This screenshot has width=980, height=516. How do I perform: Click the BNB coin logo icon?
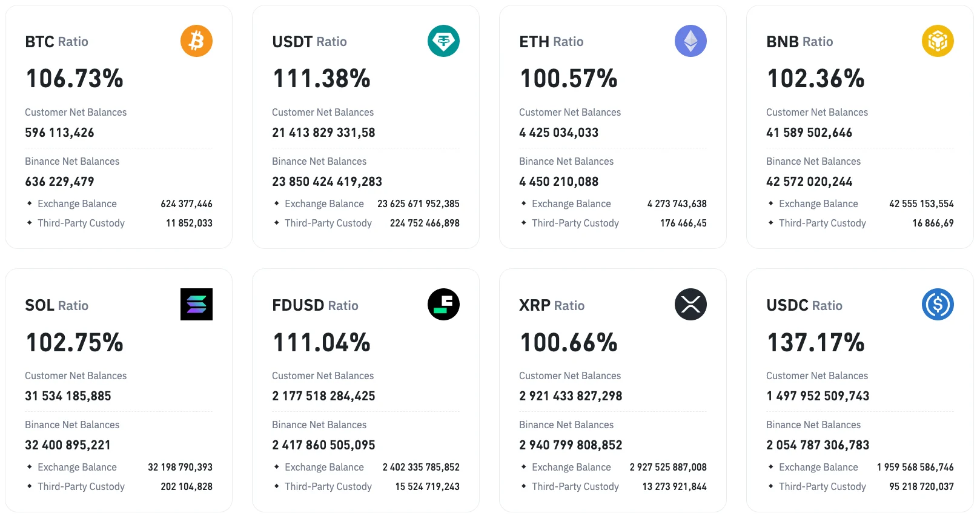tap(938, 41)
